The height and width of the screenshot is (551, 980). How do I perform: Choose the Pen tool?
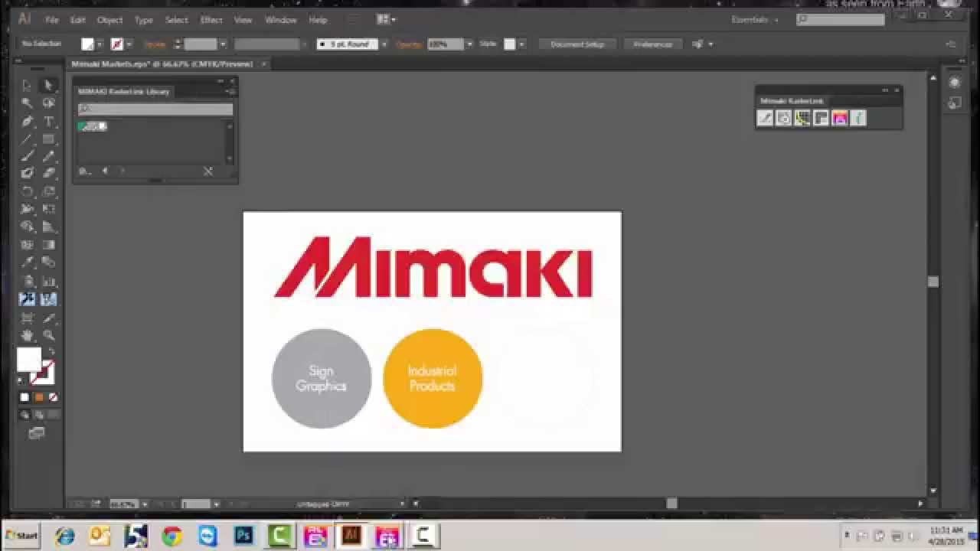27,121
